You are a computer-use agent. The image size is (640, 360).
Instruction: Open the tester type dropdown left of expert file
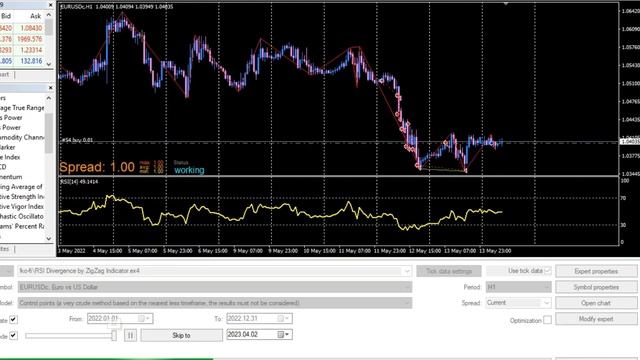pos(7,271)
